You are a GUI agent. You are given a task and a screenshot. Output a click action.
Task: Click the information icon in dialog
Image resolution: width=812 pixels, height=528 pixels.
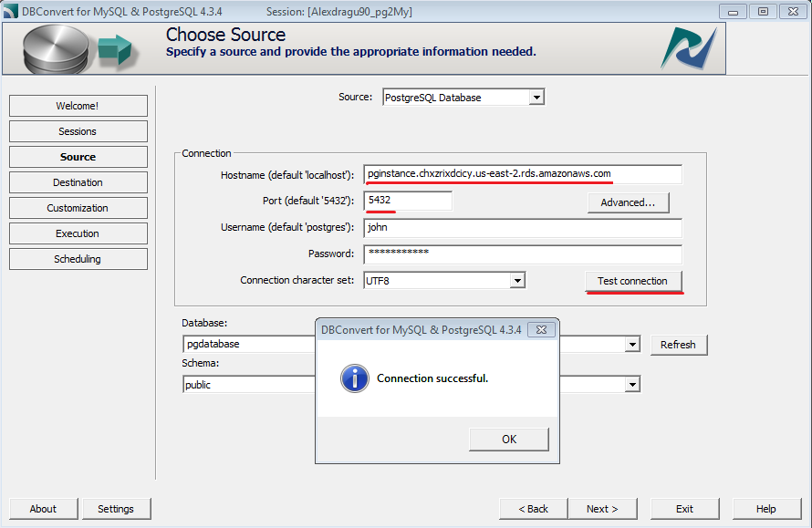(x=355, y=378)
